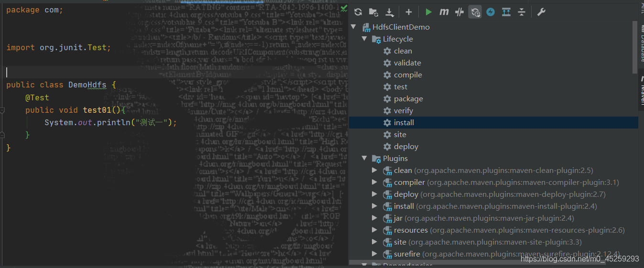644x268 pixels.
Task: Expand all nodes in Maven tree
Action: pos(506,12)
